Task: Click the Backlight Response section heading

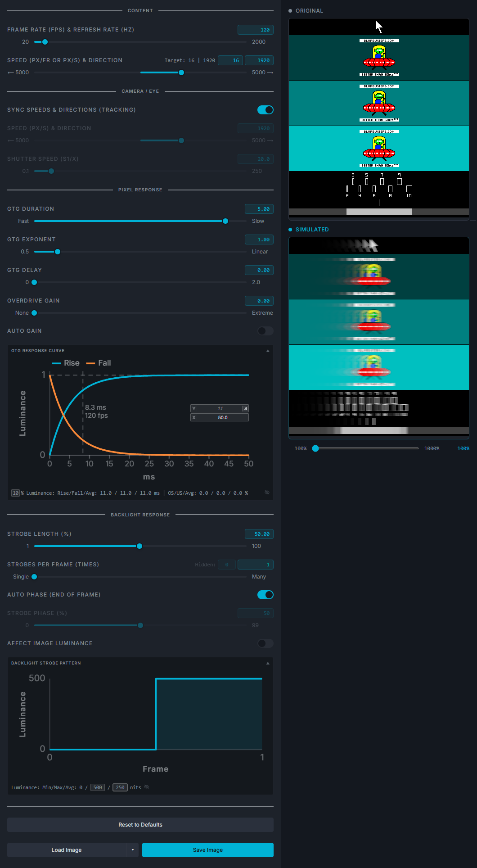Action: point(140,515)
